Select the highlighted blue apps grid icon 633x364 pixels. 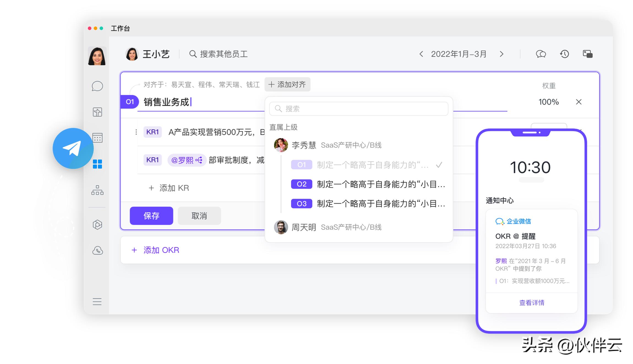point(97,164)
